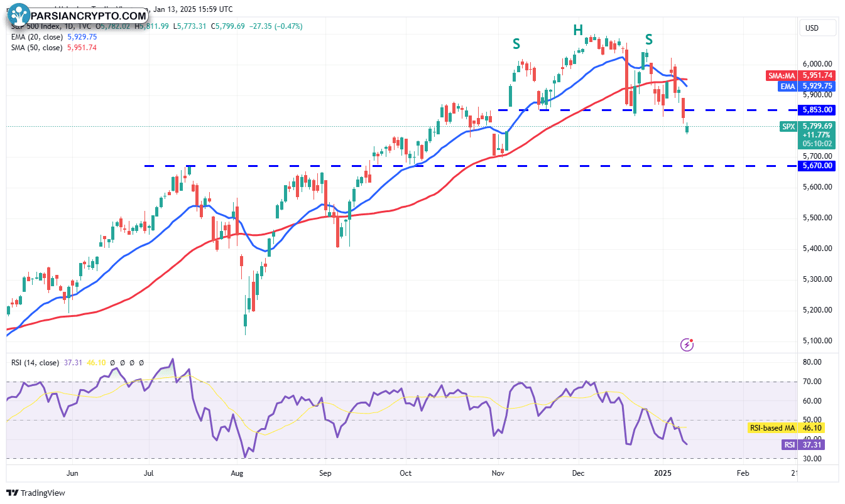845x504 pixels.
Task: Click the +11.77% change value
Action: [816, 134]
